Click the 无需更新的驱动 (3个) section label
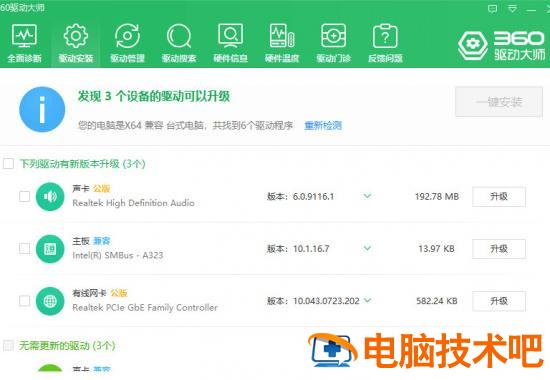550x380 pixels. (67, 346)
